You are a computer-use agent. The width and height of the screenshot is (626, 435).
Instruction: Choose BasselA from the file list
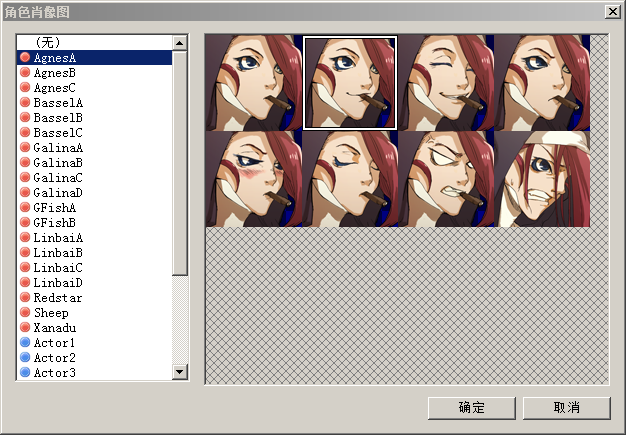(x=95, y=103)
